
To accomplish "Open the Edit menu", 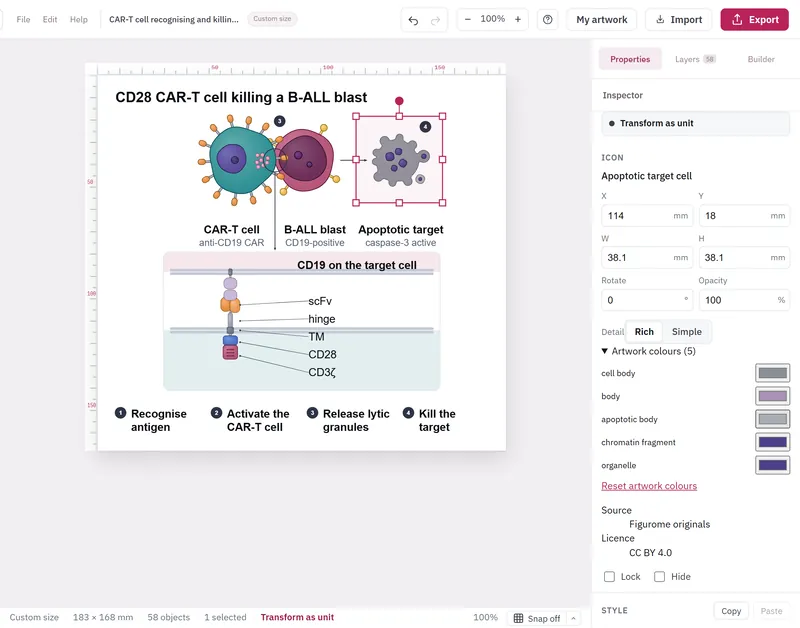I will tap(49, 19).
